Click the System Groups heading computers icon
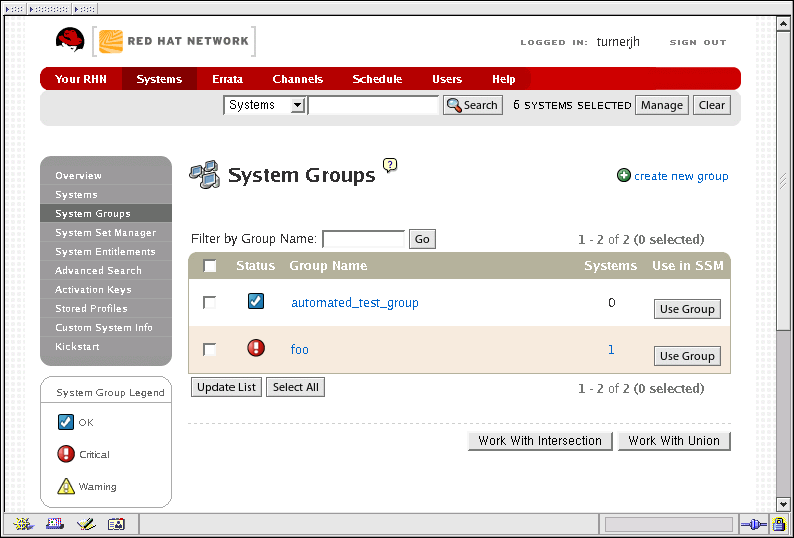The width and height of the screenshot is (794, 538). [x=205, y=174]
